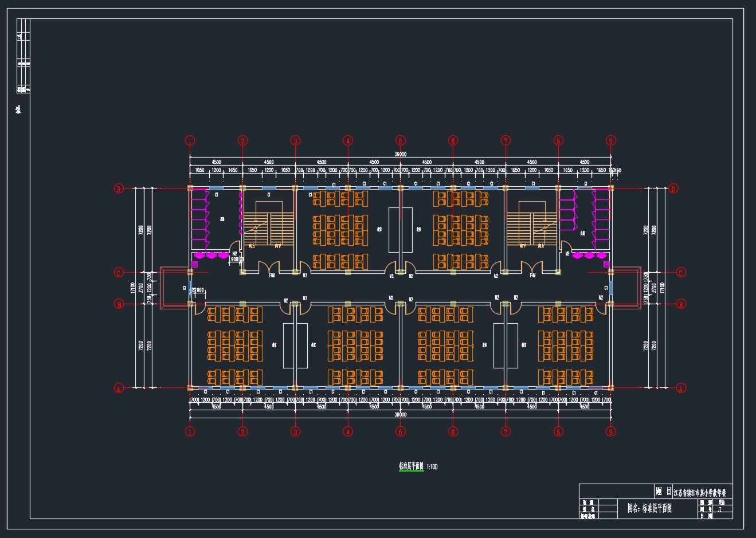Pick the right staircase between axes 7 and 8

[531, 226]
